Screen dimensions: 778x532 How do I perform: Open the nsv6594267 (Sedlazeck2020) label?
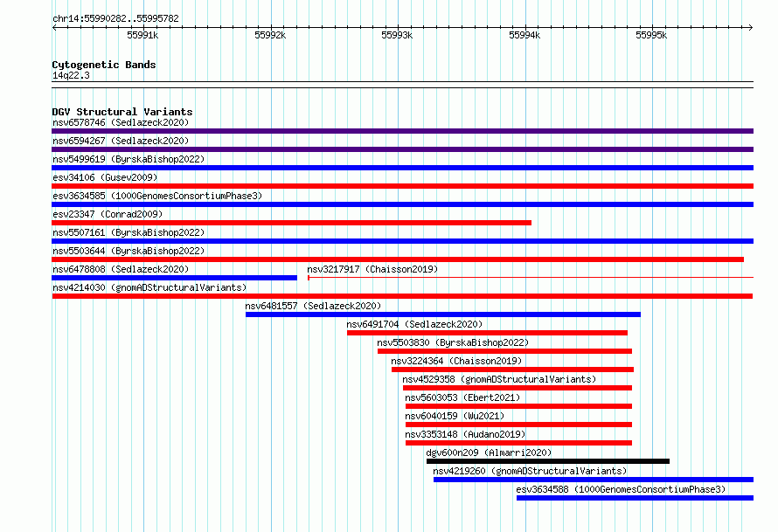coord(121,141)
